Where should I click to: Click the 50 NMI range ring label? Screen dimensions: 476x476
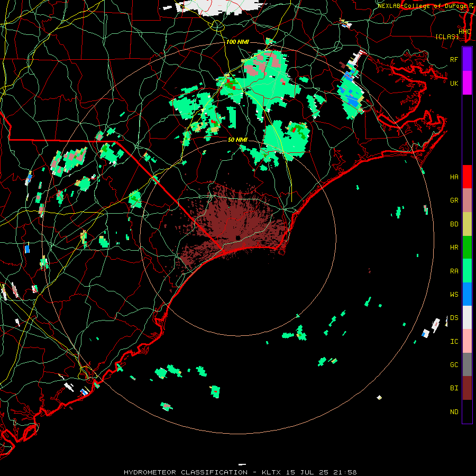click(237, 140)
